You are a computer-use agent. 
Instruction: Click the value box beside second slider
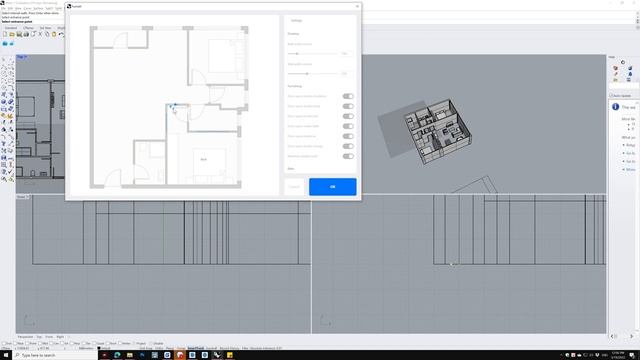(x=347, y=73)
